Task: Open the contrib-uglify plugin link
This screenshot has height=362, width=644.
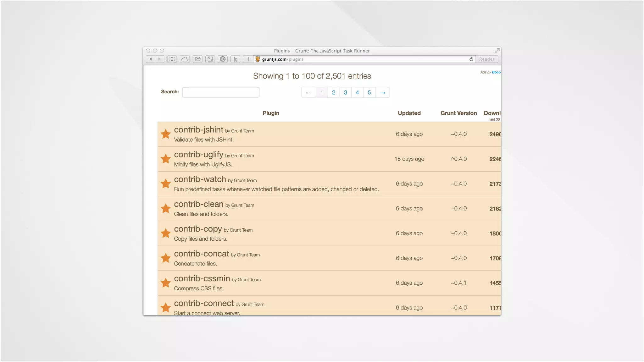Action: point(199,155)
